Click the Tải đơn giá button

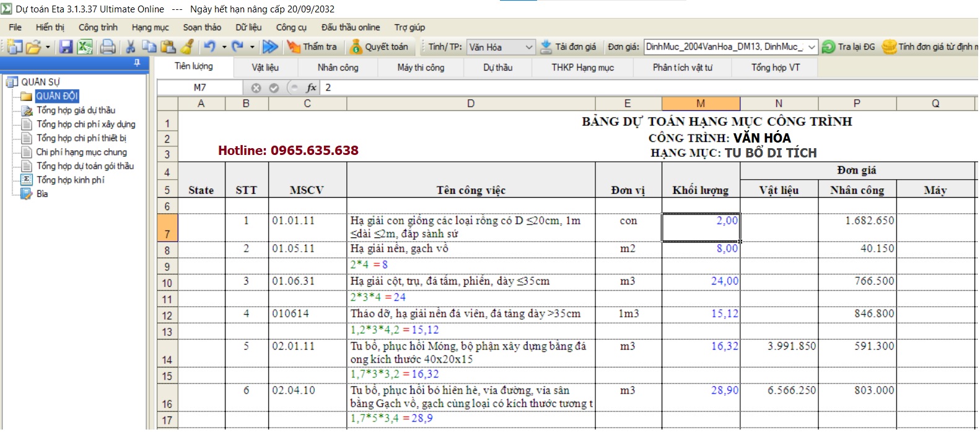(568, 47)
